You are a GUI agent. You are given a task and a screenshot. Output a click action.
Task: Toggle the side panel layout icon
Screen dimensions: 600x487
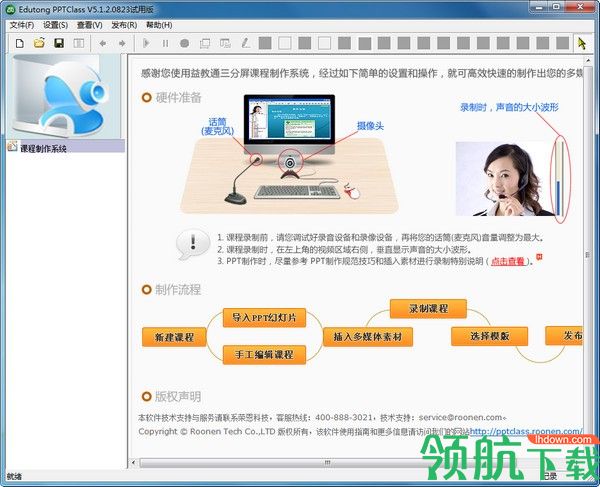point(79,43)
